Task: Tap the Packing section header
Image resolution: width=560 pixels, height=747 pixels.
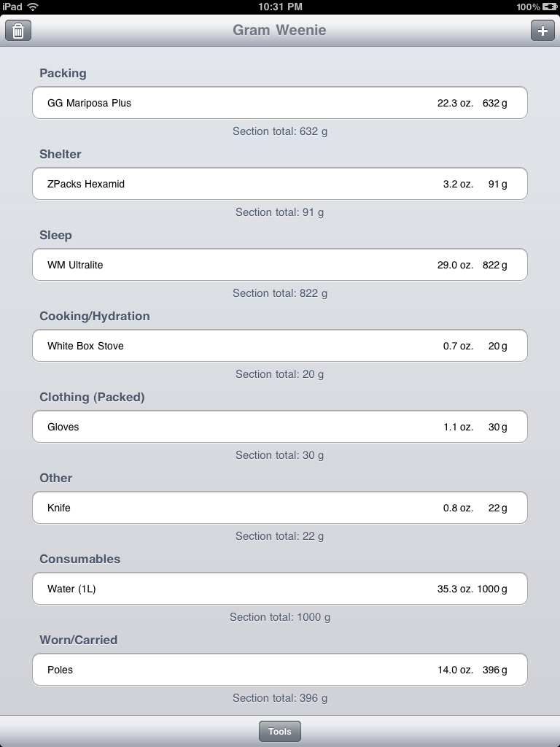Action: pyautogui.click(x=63, y=73)
